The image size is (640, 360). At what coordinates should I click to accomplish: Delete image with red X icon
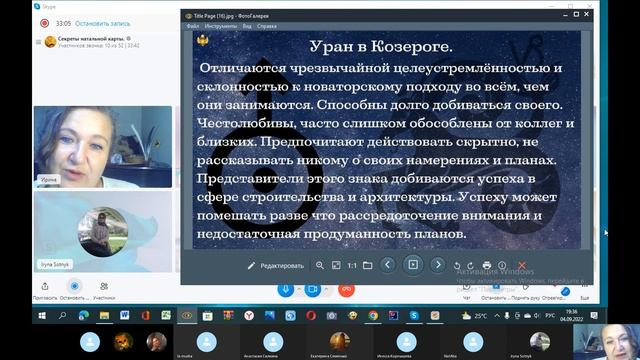522,266
